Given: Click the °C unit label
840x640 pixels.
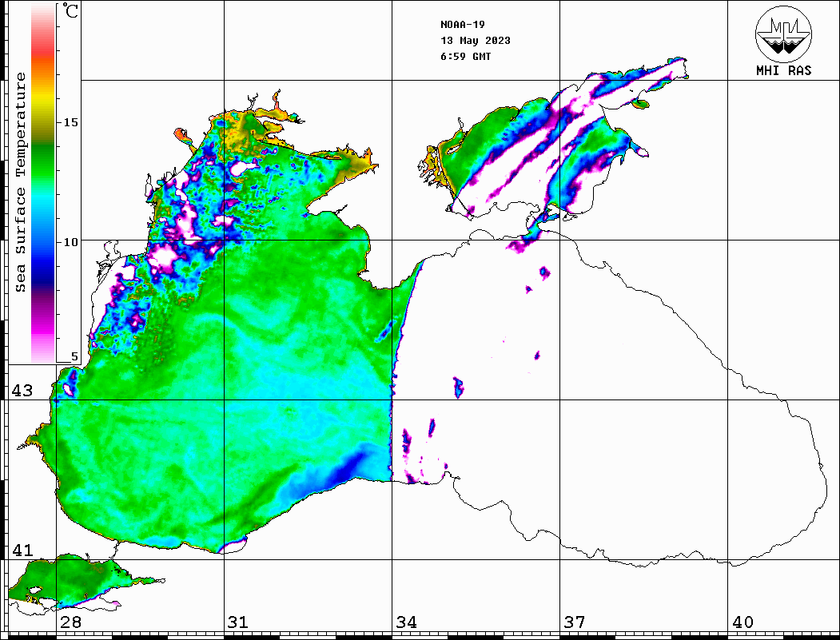Looking at the screenshot, I should pyautogui.click(x=70, y=10).
